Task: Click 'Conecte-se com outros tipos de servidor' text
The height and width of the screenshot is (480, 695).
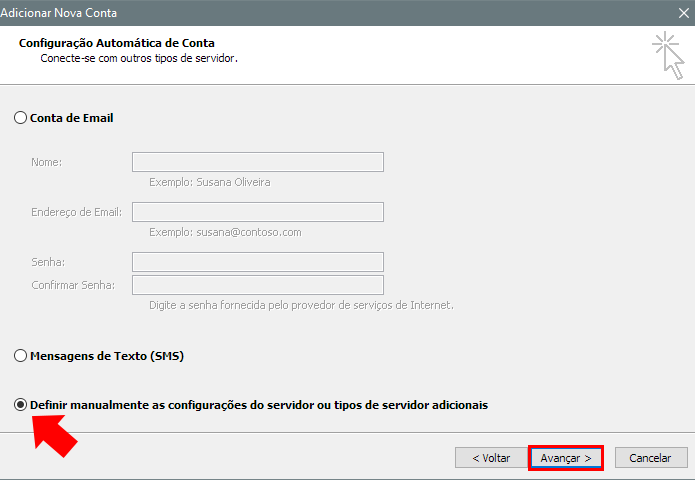Action: pos(139,59)
